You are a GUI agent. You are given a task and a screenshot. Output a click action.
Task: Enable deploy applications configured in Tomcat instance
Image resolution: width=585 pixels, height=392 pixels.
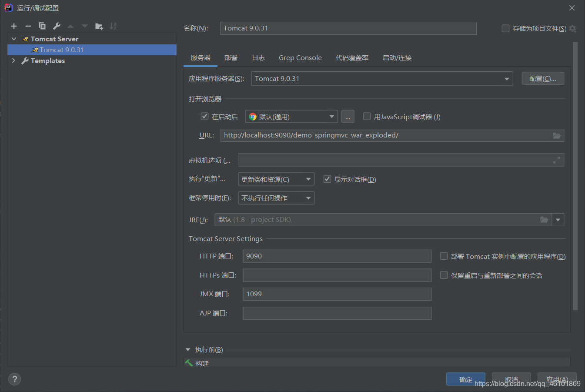444,256
